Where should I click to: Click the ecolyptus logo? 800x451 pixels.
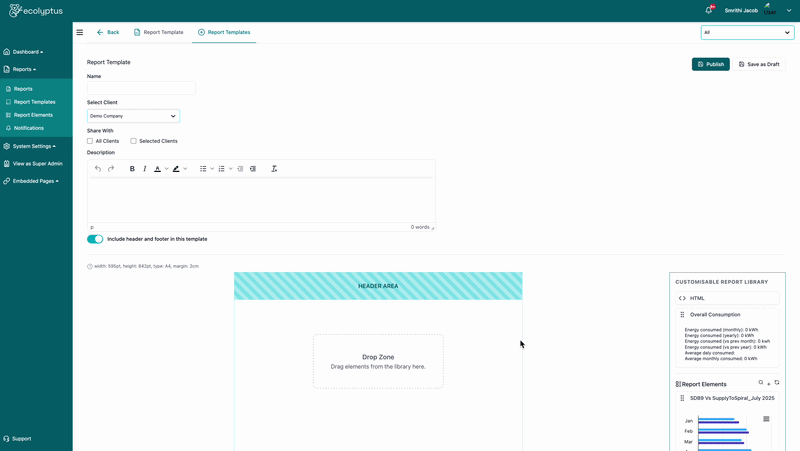pyautogui.click(x=36, y=10)
